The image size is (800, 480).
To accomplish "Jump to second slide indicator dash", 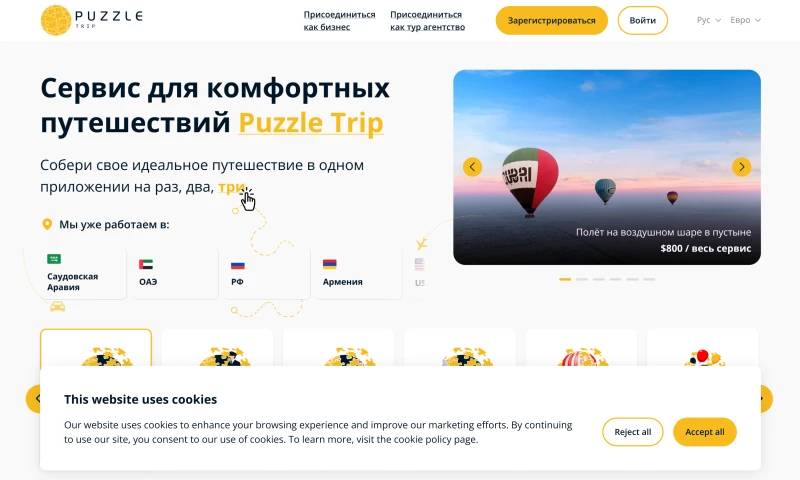I will click(582, 280).
